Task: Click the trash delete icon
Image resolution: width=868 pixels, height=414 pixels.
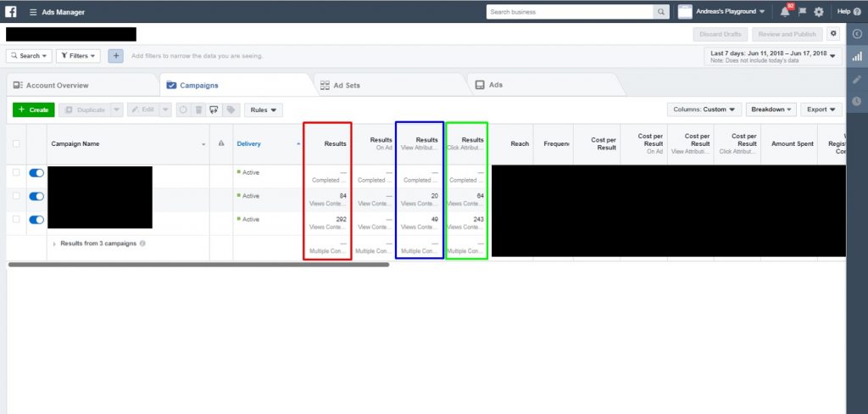Action: click(x=198, y=109)
